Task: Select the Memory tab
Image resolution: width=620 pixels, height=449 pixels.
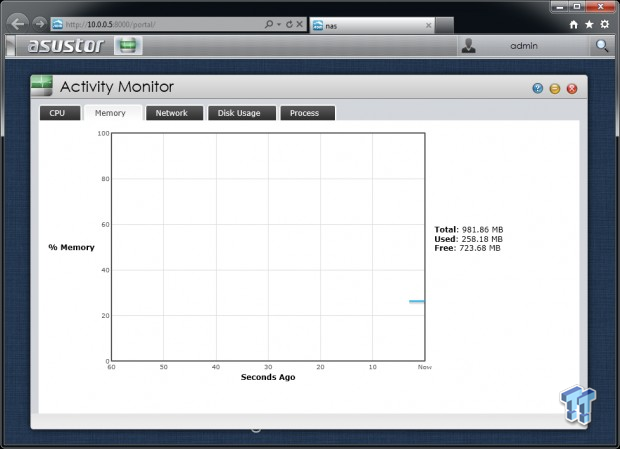Action: pyautogui.click(x=113, y=113)
